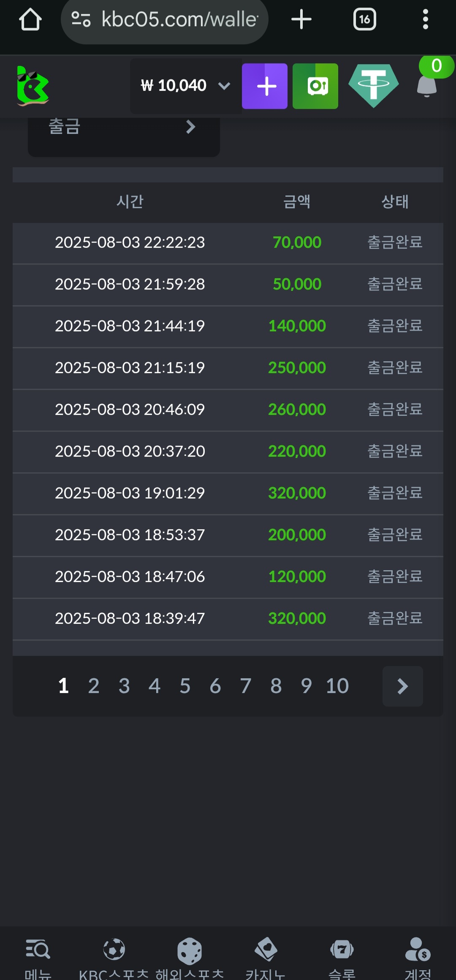Expand the 출금 selector chevron
Viewport: 456px width, 980px height.
190,127
